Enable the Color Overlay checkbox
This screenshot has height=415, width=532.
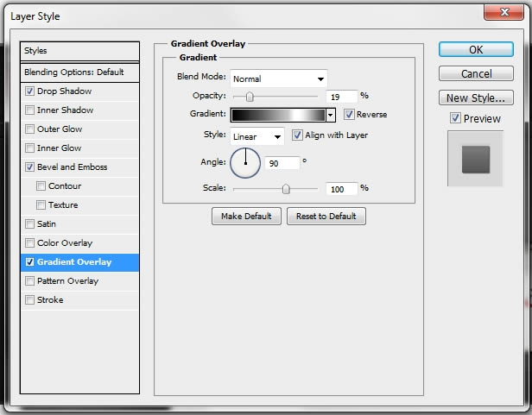(30, 242)
